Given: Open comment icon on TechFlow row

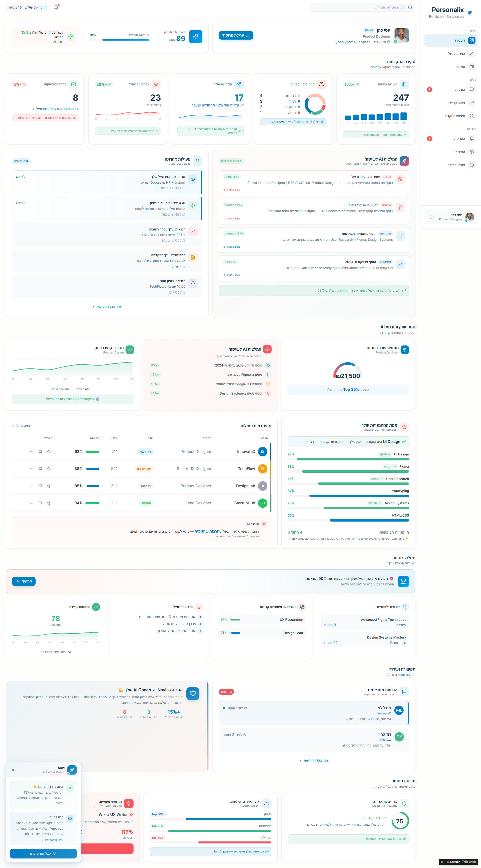Looking at the screenshot, I should (40, 469).
